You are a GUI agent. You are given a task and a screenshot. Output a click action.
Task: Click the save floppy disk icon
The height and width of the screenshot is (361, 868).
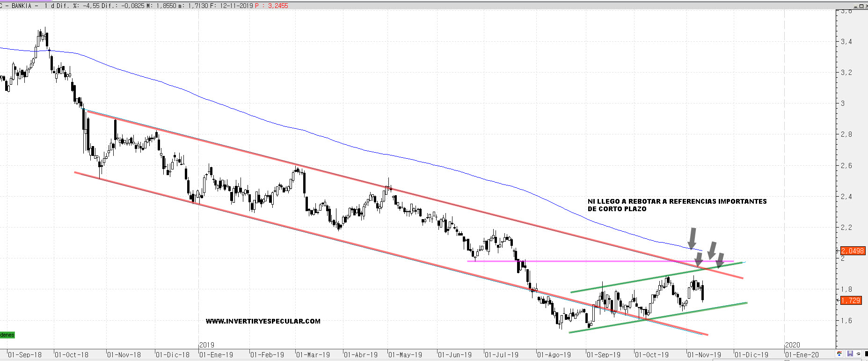pos(850,354)
